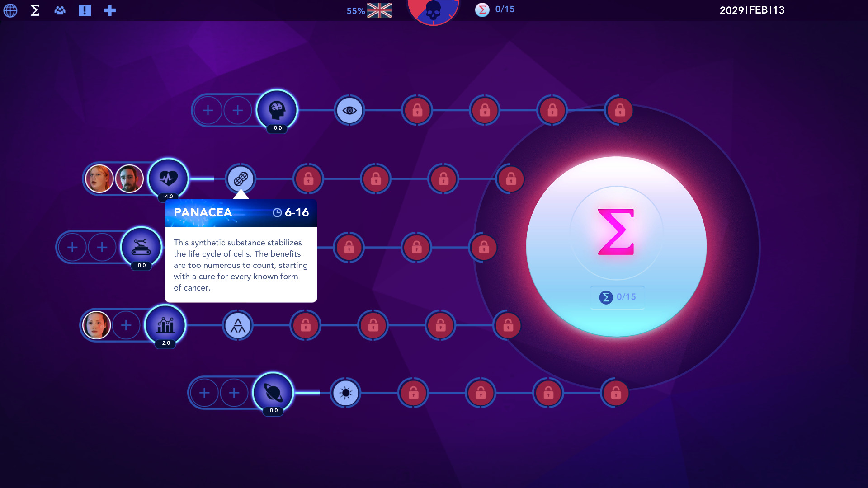Screen dimensions: 868x488
Task: Click the triangle symbols technology node
Action: coord(238,325)
